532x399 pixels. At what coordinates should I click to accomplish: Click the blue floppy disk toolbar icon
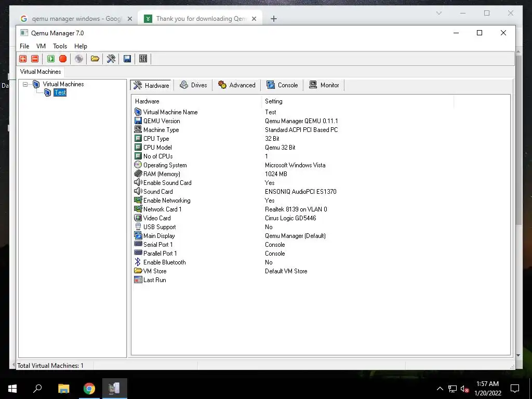click(127, 59)
